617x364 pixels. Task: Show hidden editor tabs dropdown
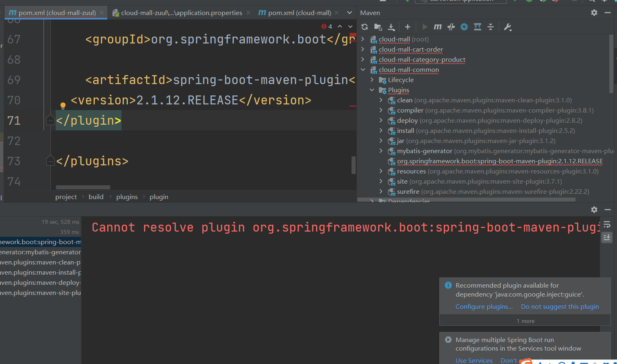(350, 13)
